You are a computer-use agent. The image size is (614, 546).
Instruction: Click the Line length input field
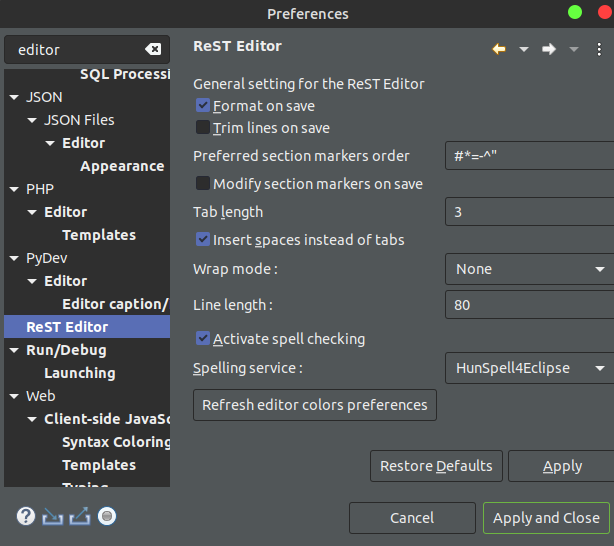point(529,305)
